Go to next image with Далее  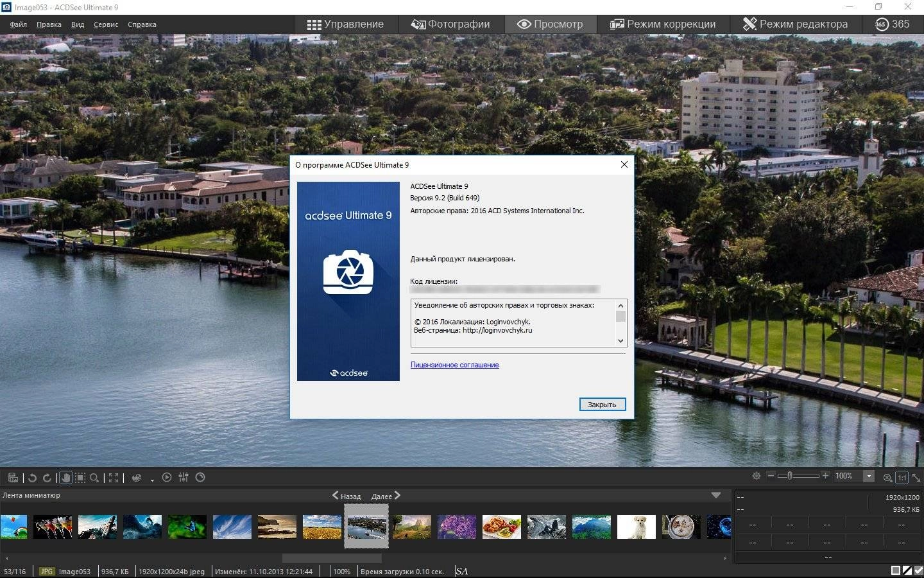(386, 496)
